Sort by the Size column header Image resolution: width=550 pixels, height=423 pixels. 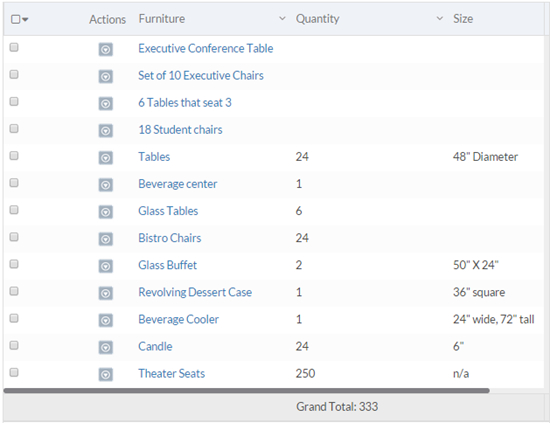pyautogui.click(x=463, y=19)
